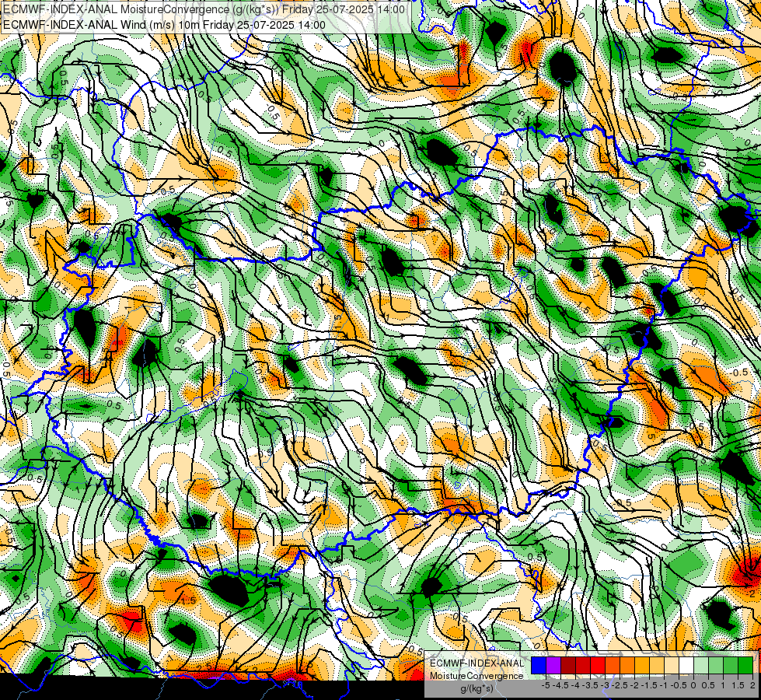Click the legend tick label '-5'
The image size is (761, 700).
click(546, 685)
